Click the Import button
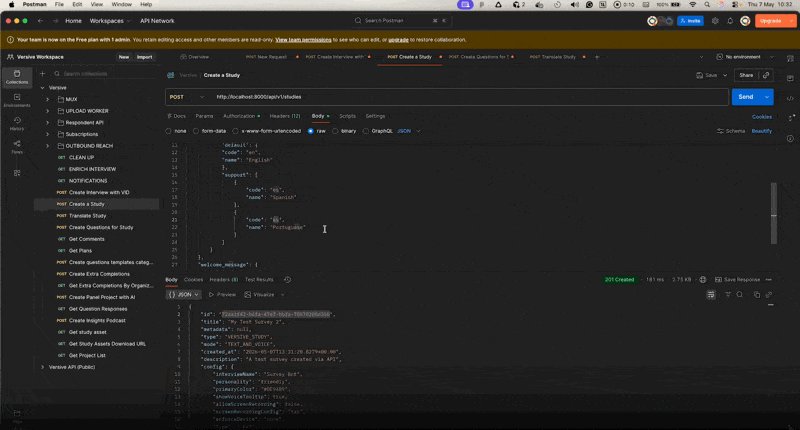Image resolution: width=800 pixels, height=430 pixels. coord(144,57)
